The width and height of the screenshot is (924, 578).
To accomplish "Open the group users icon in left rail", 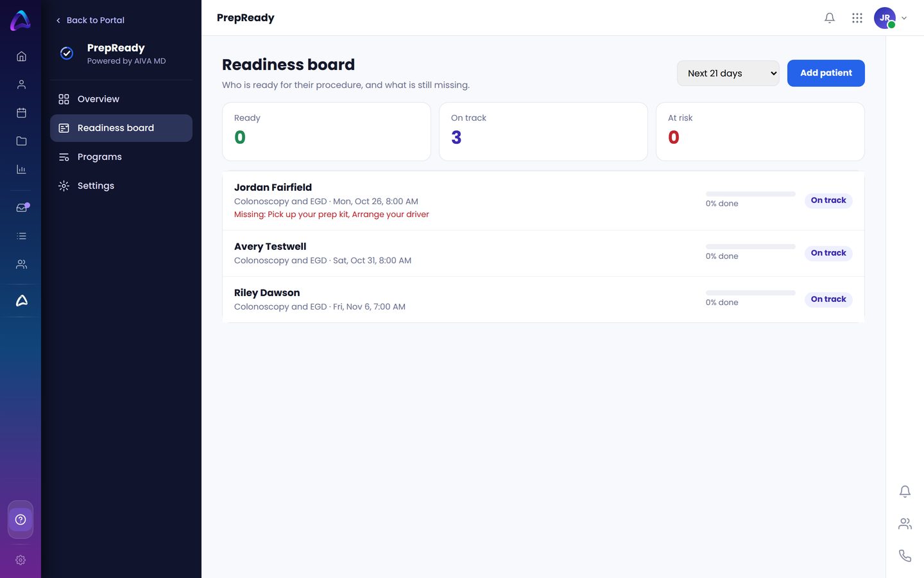I will pos(21,265).
